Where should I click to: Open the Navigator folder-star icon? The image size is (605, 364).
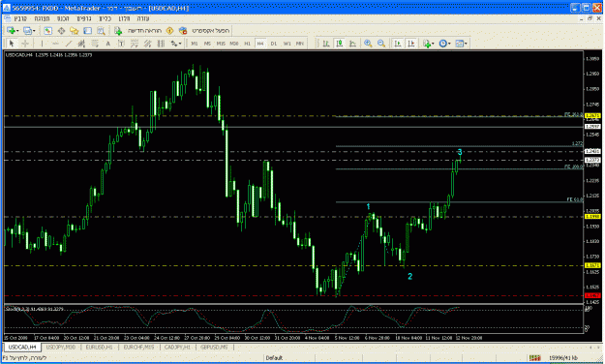[75, 30]
